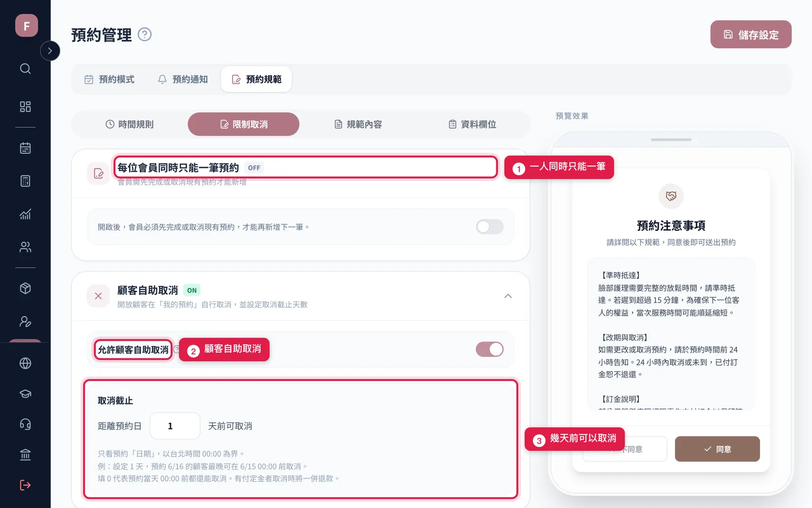Viewport: 812px width, 508px height.
Task: Open the dashboard grid icon in sidebar
Action: (x=25, y=107)
